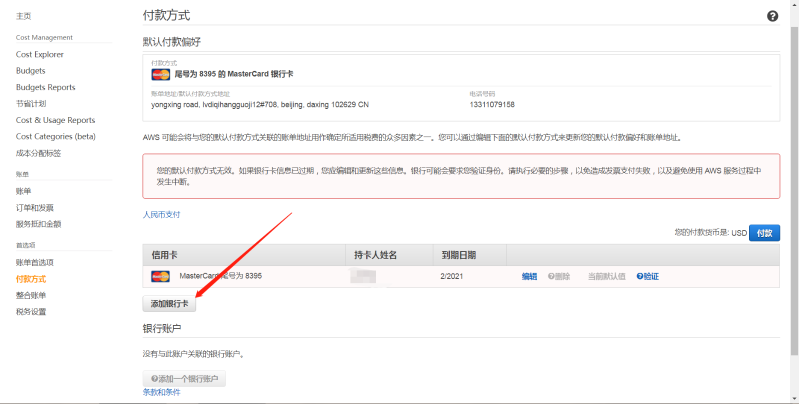Click the 付款 pay button
799x404 pixels.
(x=764, y=233)
